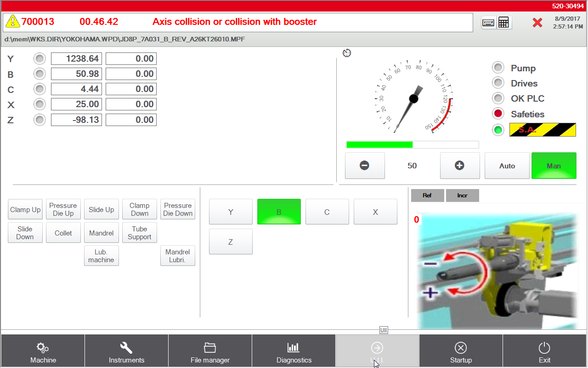Click the Exit power button
This screenshot has width=588, height=368.
tap(544, 352)
